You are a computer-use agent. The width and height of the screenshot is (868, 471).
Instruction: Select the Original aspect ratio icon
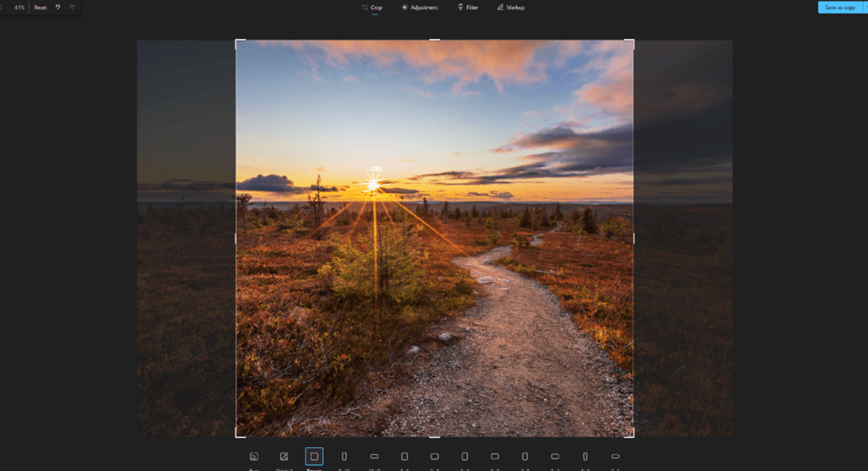pyautogui.click(x=284, y=457)
